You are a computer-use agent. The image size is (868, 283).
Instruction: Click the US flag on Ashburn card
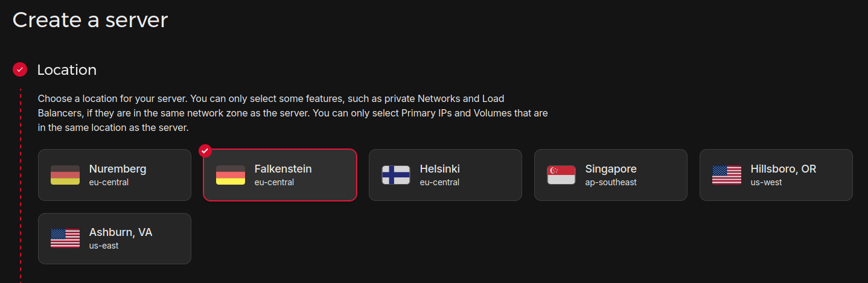(x=65, y=238)
